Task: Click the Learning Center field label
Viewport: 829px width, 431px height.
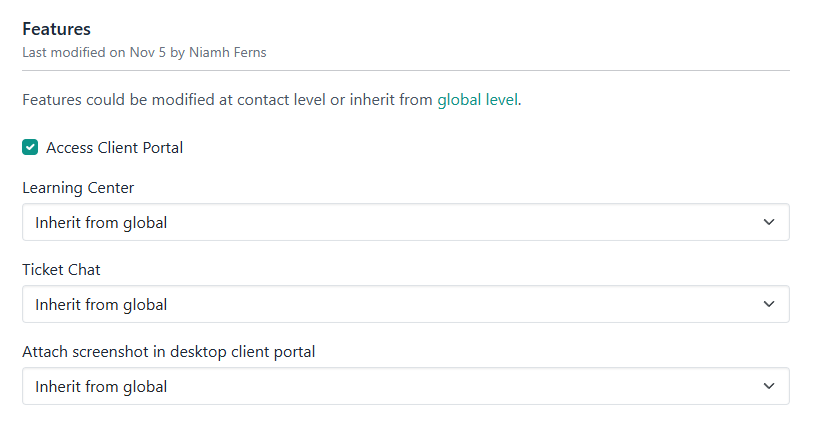Action: [x=78, y=187]
